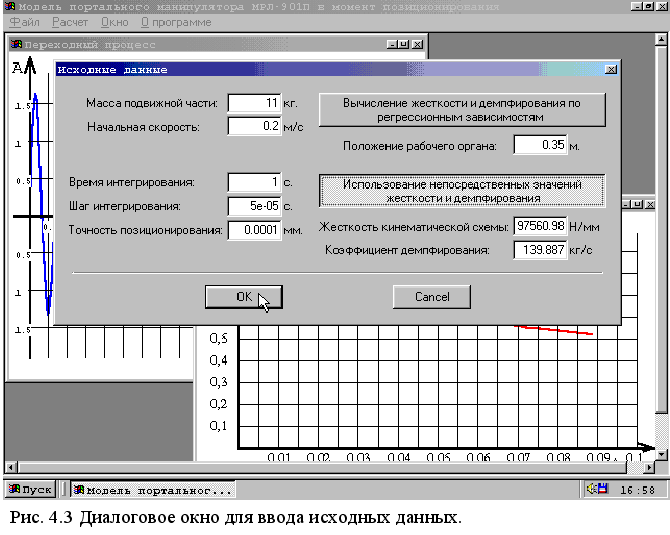The image size is (670, 535).
Task: Click the application icon in the main title bar
Action: 9,7
